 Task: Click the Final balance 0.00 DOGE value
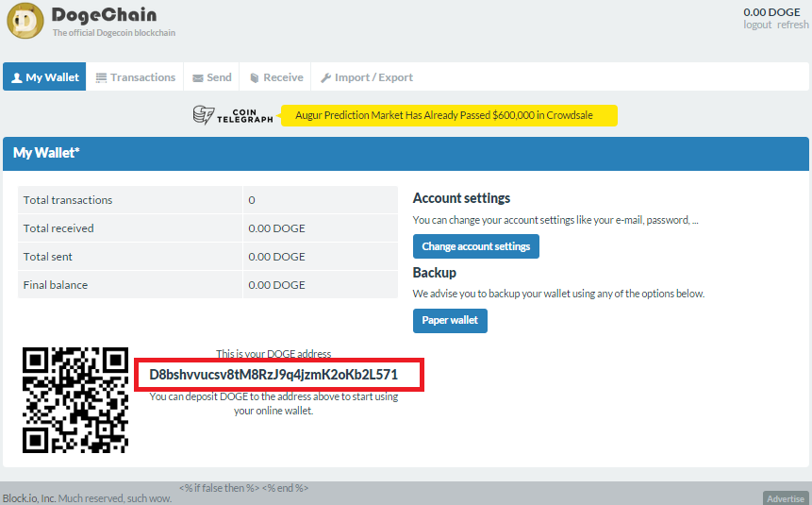click(x=276, y=285)
